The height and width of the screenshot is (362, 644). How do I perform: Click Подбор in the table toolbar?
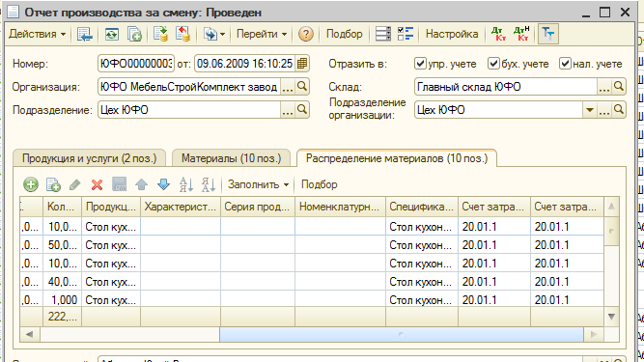click(x=320, y=184)
